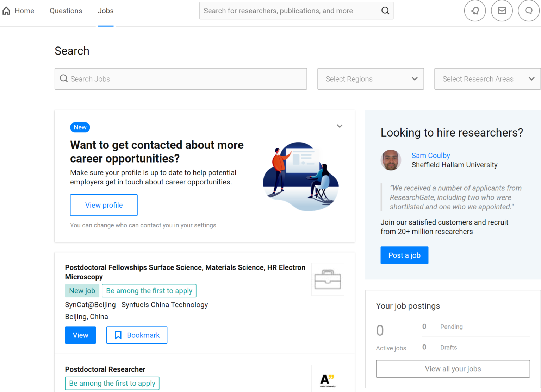Expand the Select Research Areas dropdown
541x392 pixels.
(x=487, y=79)
